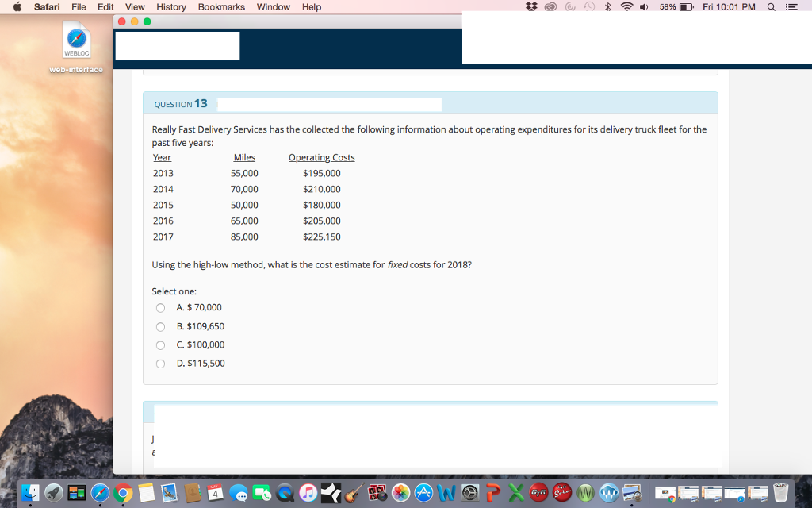Viewport: 812px width, 508px height.
Task: Select answer D. $115,500
Action: pyautogui.click(x=160, y=363)
